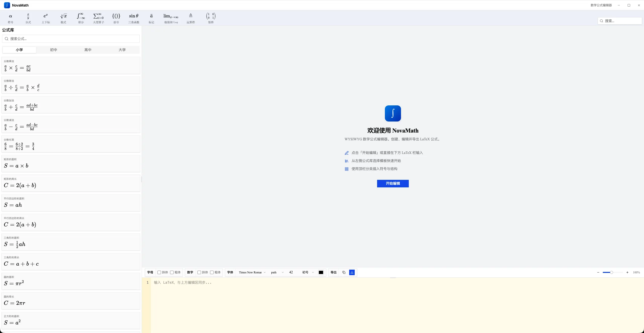Insert the 矩形的面积 formula card
The height and width of the screenshot is (333, 644).
click(71, 163)
